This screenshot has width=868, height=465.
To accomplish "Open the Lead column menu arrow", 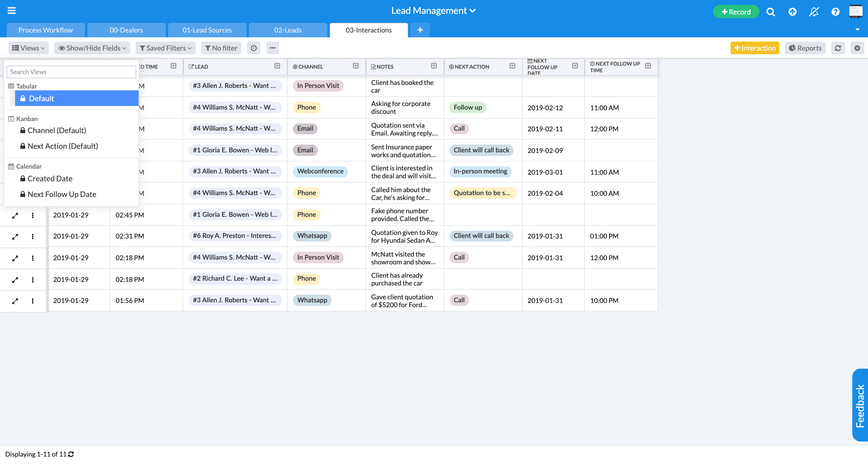I will [x=277, y=66].
